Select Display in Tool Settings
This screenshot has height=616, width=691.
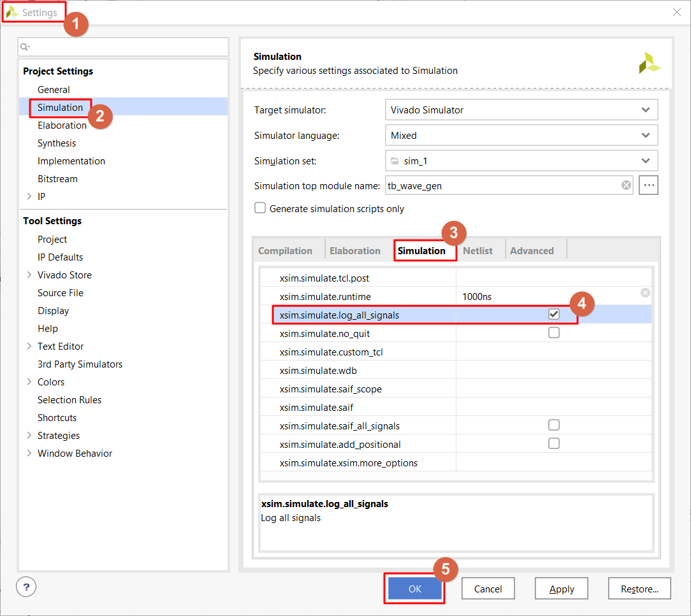(53, 310)
